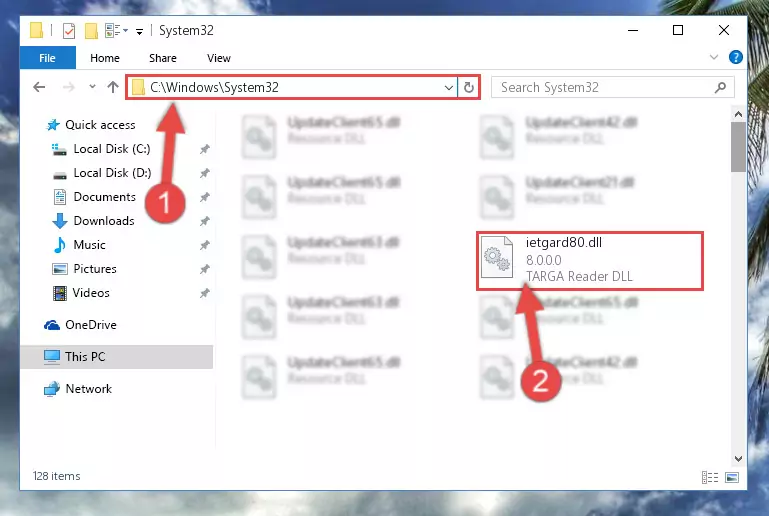This screenshot has width=769, height=516.
Task: Go forward with the right arrow button
Action: tap(69, 87)
